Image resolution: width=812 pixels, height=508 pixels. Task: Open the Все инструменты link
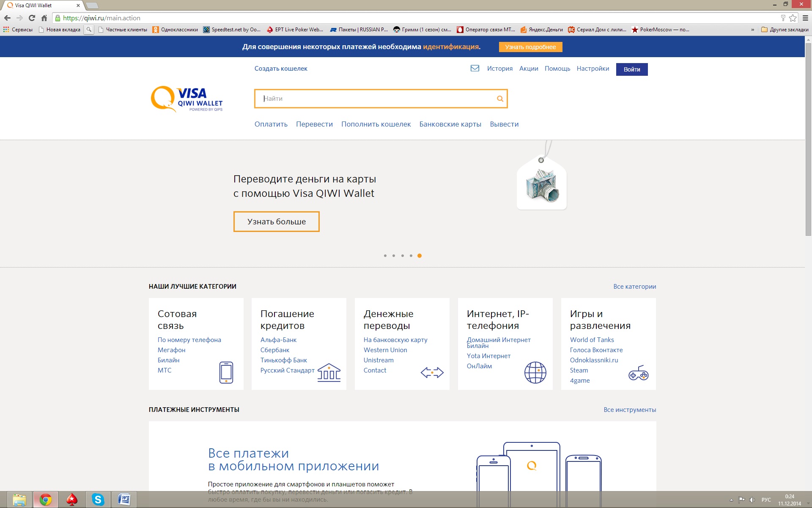(x=630, y=410)
